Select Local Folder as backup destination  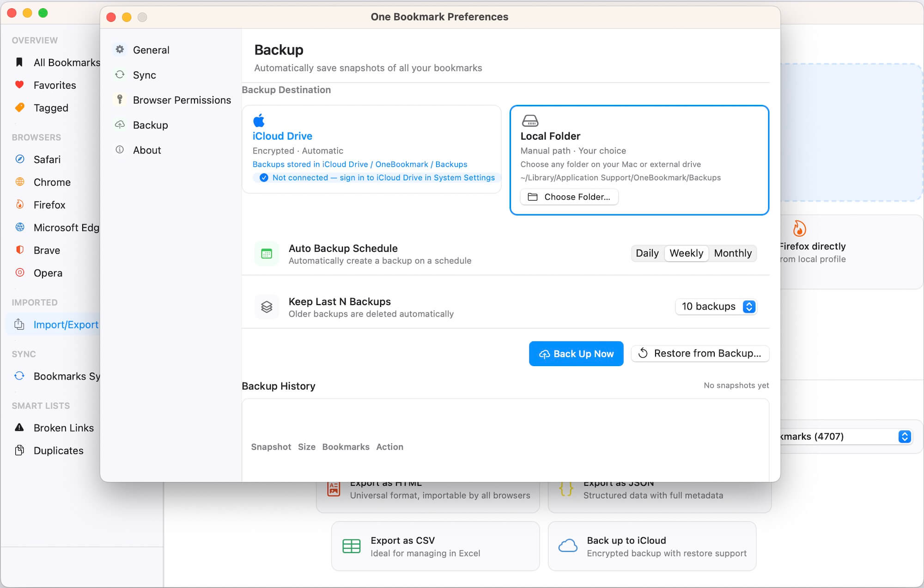639,160
